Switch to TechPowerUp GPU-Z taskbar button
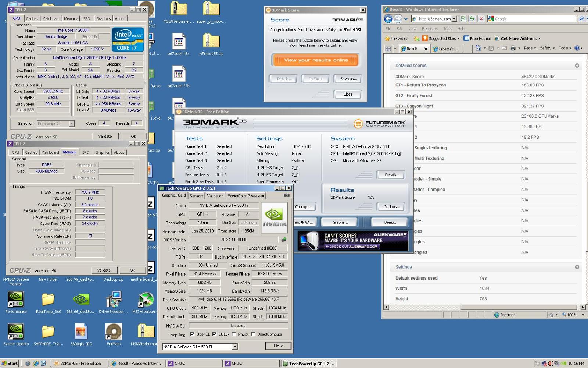This screenshot has width=588, height=368. click(309, 363)
